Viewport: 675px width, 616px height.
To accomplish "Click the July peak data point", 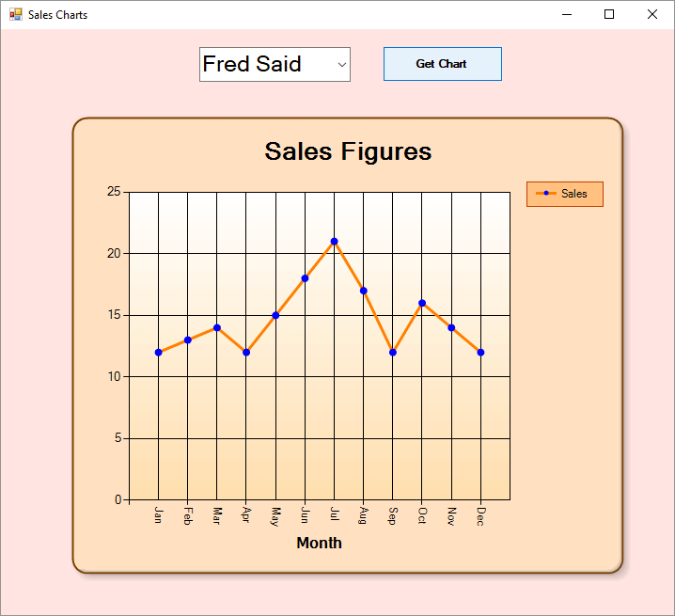I will click(334, 242).
